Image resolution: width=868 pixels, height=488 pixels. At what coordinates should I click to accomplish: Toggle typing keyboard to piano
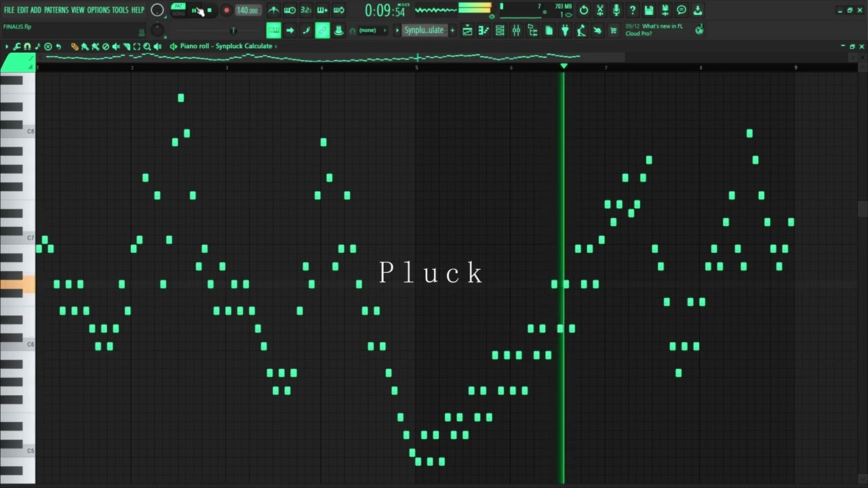click(x=273, y=30)
